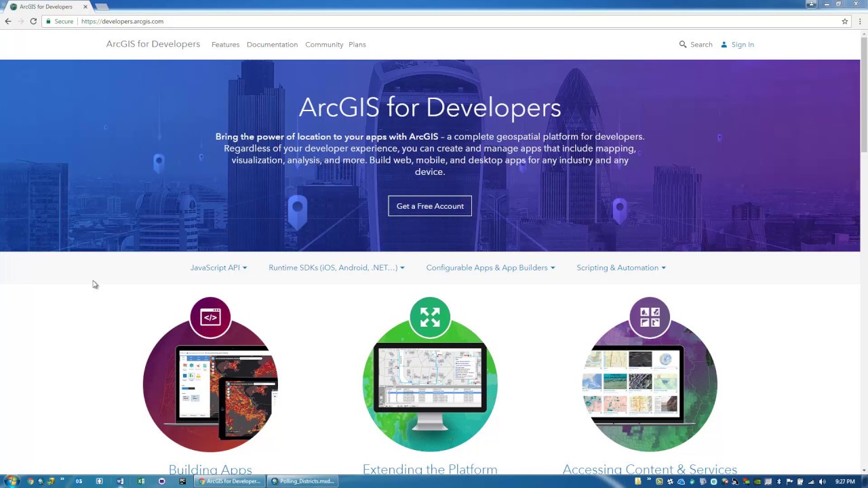Click the browser back arrow
Viewport: 868px width, 488px height.
tap(8, 21)
